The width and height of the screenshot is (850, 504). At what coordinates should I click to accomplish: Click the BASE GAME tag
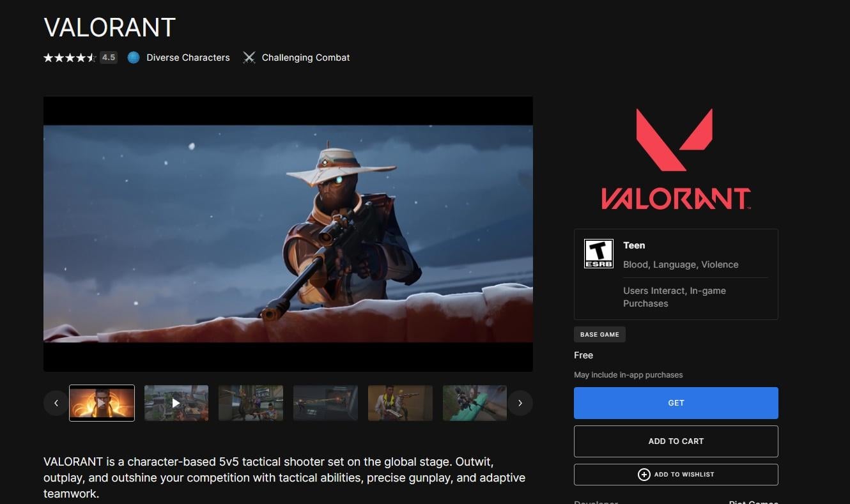coord(599,333)
